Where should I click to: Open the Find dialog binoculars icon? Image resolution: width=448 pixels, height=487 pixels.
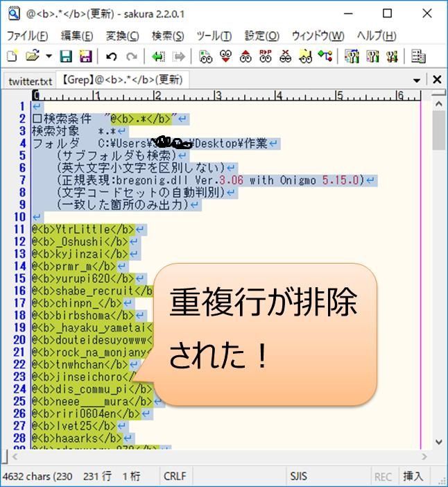(205, 56)
